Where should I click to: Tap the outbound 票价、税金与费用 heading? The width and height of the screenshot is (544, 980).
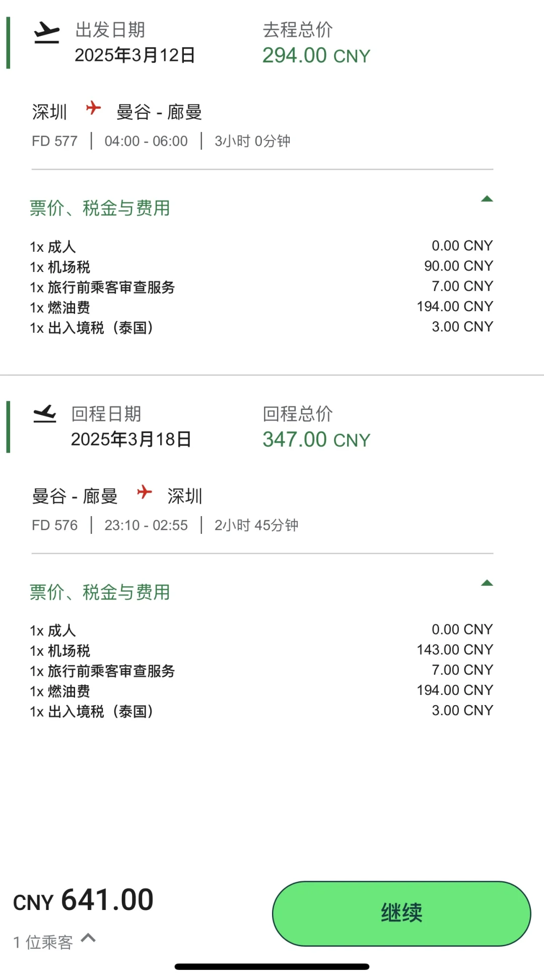click(100, 208)
